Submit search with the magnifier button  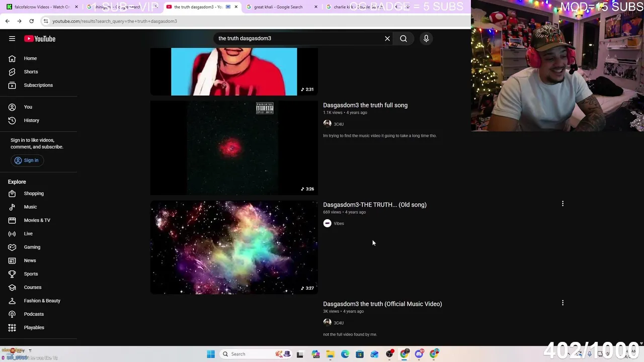click(404, 39)
